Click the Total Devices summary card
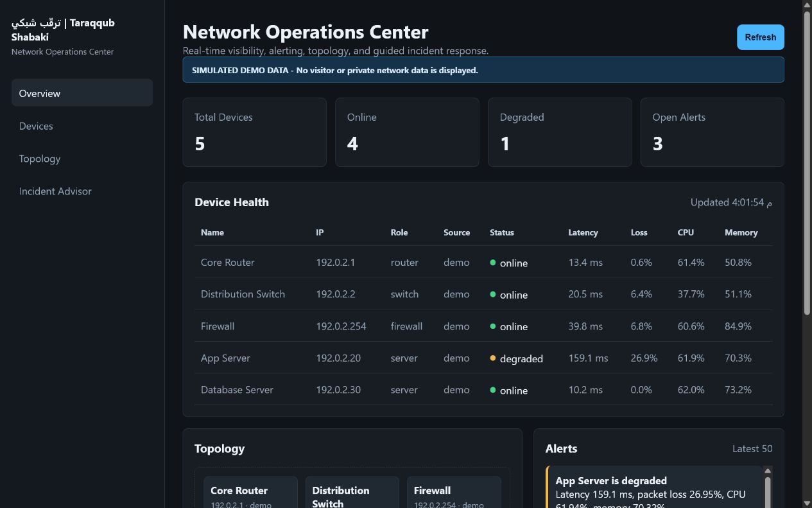The height and width of the screenshot is (508, 812). click(254, 132)
